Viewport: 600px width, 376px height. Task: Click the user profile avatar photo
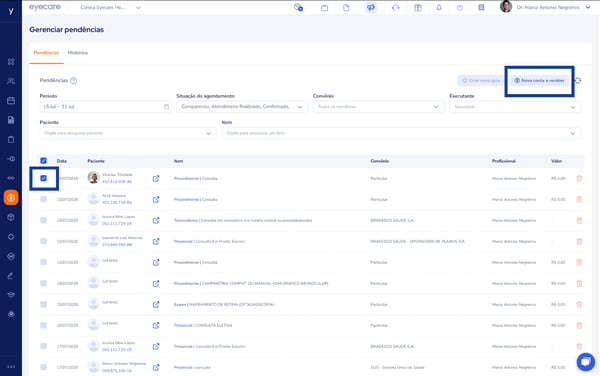click(506, 7)
